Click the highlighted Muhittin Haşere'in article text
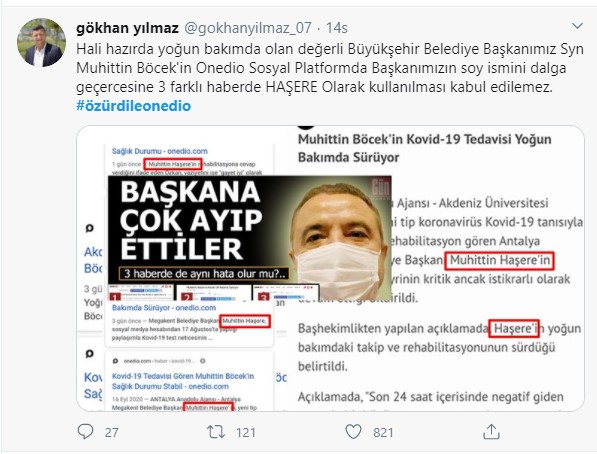The image size is (597, 454). (500, 261)
